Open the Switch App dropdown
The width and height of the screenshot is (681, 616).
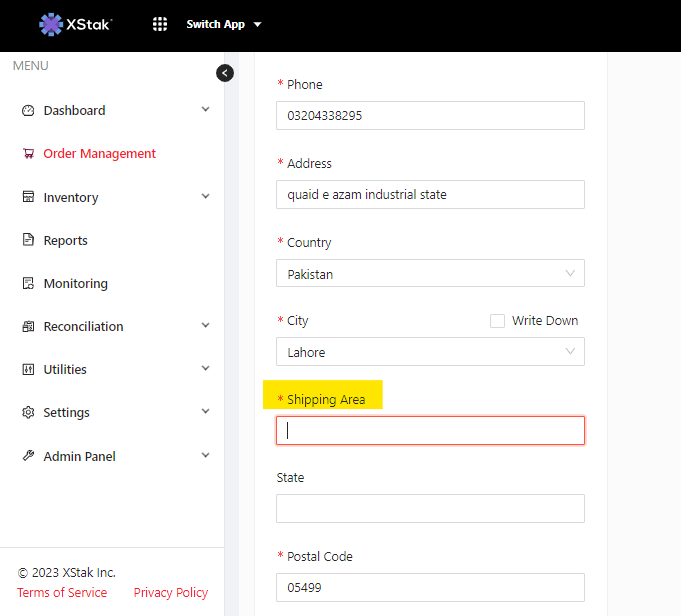click(224, 24)
